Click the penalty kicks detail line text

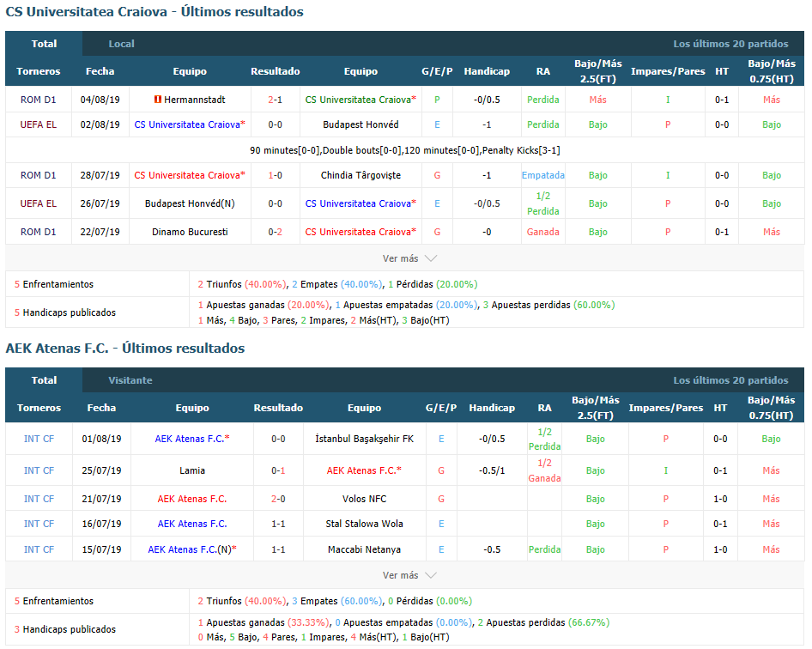point(404,150)
